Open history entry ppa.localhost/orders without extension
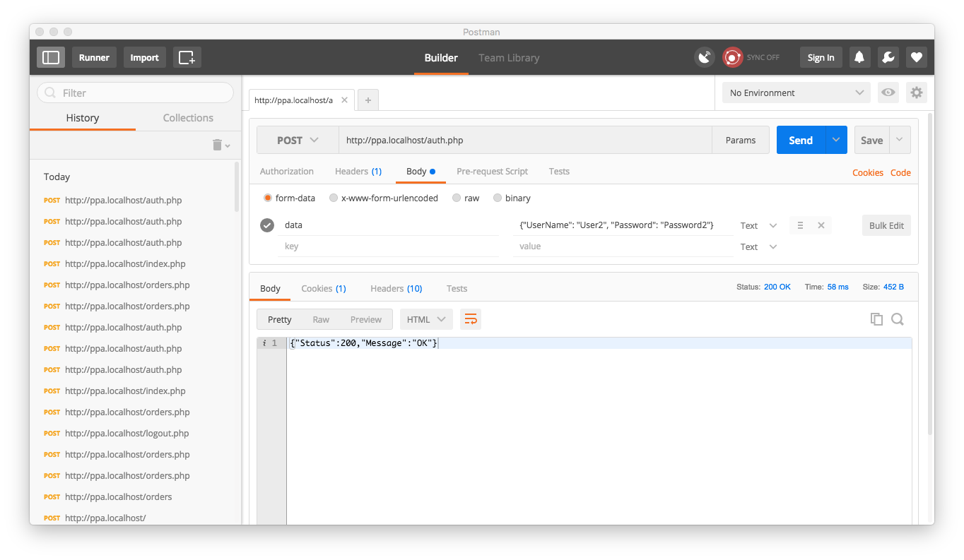This screenshot has height=560, width=964. click(119, 496)
